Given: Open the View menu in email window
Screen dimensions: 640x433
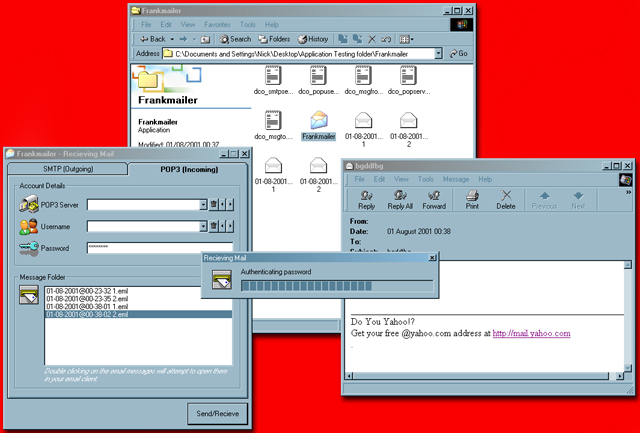Looking at the screenshot, I should click(401, 179).
